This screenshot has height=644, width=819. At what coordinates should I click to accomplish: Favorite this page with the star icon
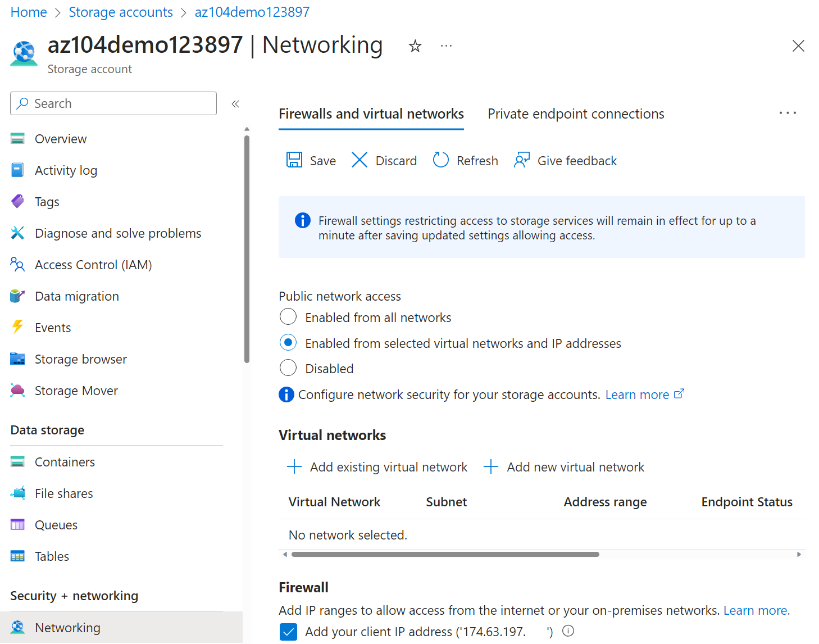point(415,46)
